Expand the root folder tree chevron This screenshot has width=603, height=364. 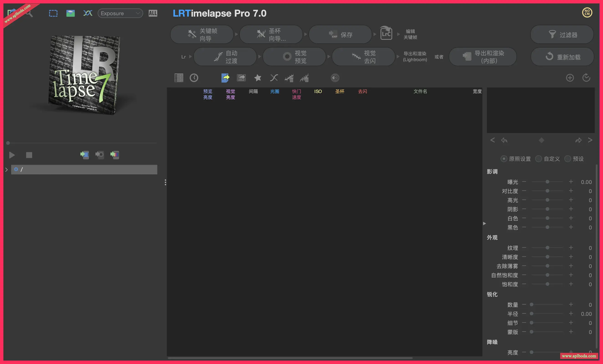7,169
